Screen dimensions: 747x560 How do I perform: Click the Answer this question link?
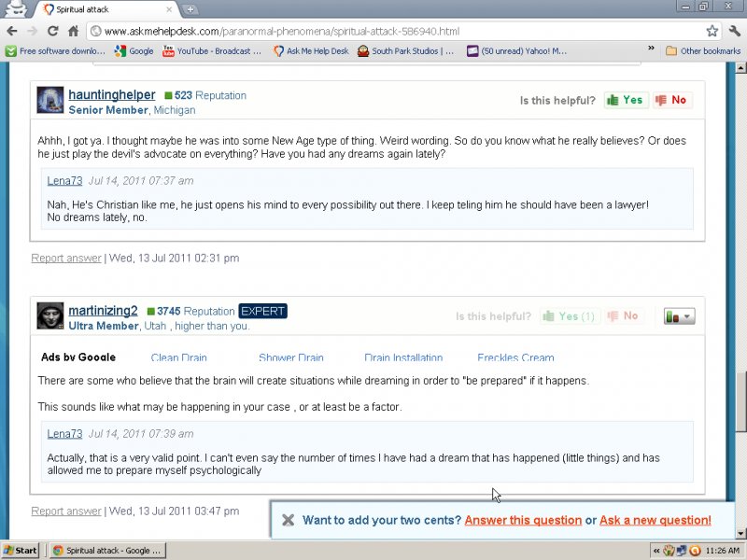pos(523,520)
